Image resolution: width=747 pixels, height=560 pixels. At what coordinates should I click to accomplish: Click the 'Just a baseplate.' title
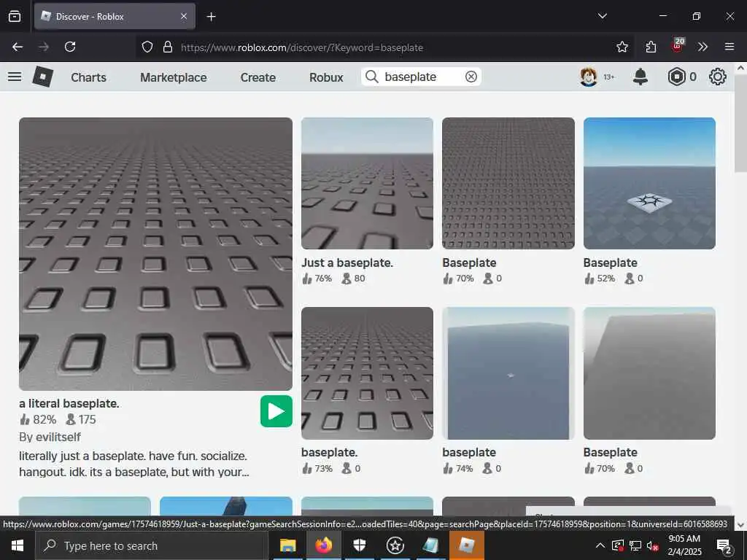[x=347, y=262]
